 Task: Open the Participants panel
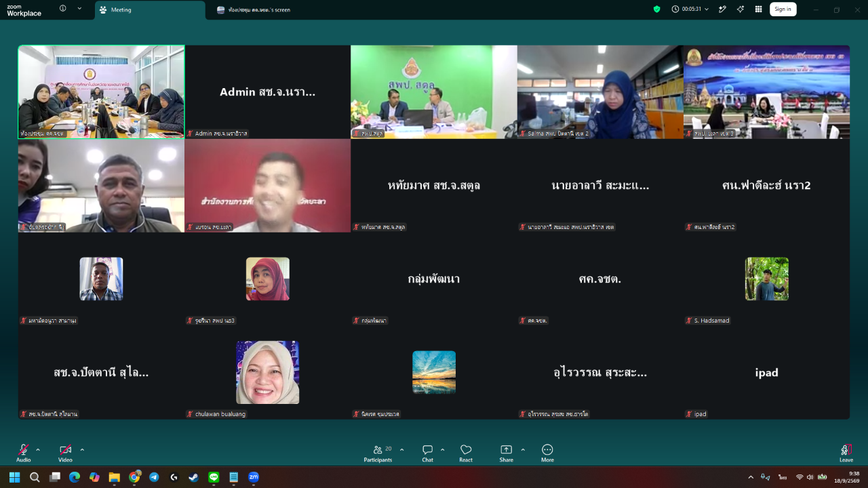point(378,453)
